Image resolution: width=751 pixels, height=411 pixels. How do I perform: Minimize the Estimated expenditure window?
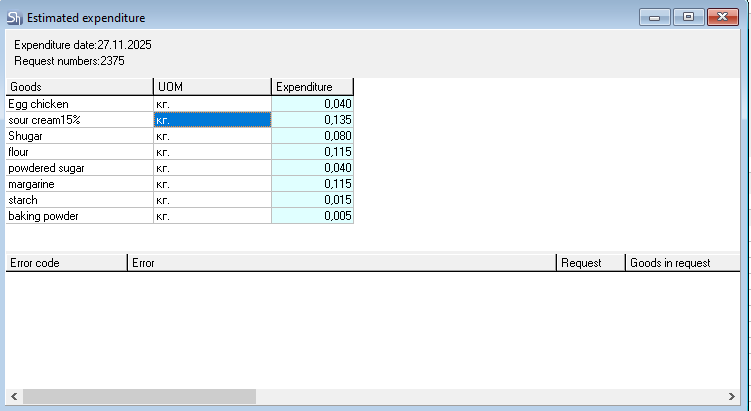tap(656, 17)
